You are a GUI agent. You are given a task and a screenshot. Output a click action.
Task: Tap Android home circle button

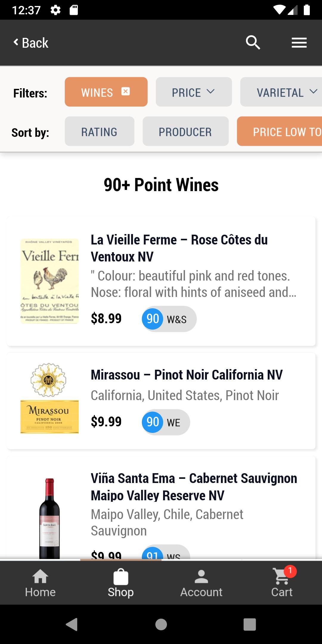161,624
